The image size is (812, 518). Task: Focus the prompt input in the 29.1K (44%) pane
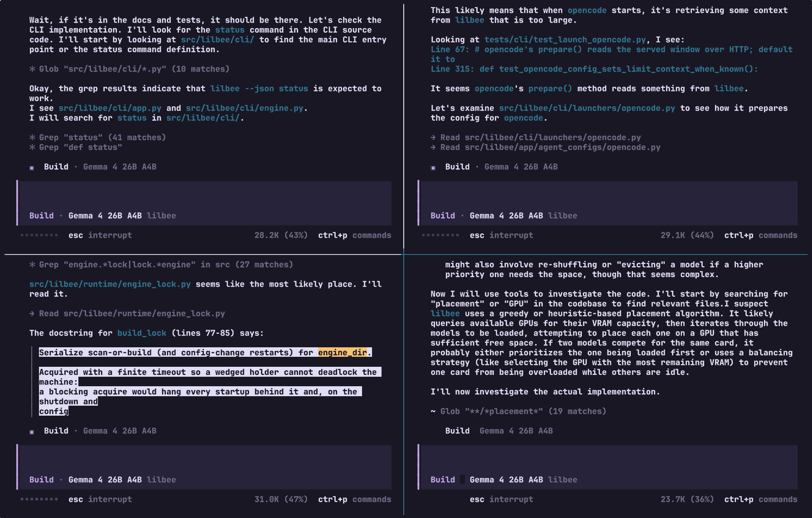[x=608, y=203]
